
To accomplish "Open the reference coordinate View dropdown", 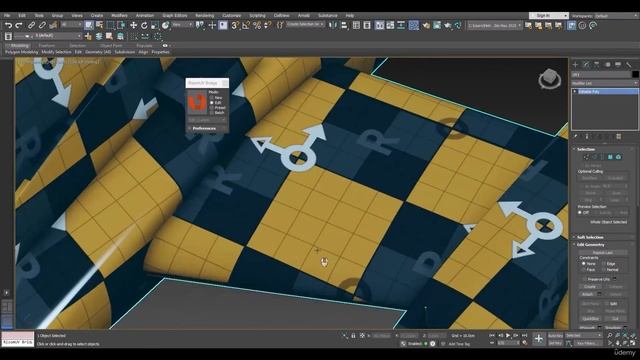I will [182, 25].
